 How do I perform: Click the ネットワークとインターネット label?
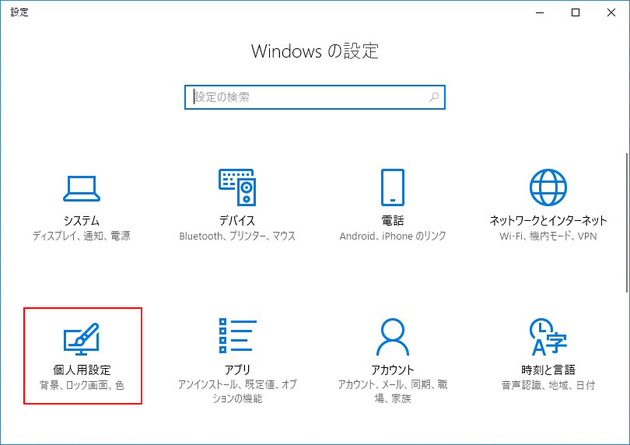(x=548, y=220)
